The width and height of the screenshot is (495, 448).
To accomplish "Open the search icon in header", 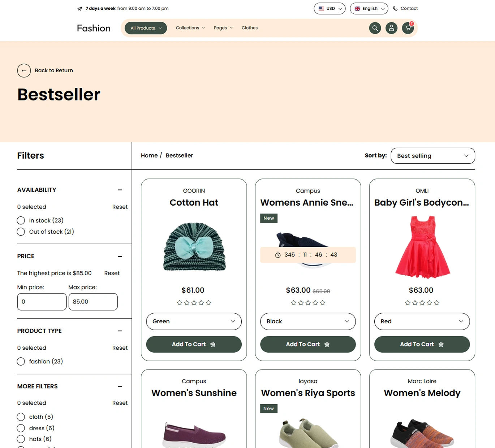I will [x=375, y=28].
